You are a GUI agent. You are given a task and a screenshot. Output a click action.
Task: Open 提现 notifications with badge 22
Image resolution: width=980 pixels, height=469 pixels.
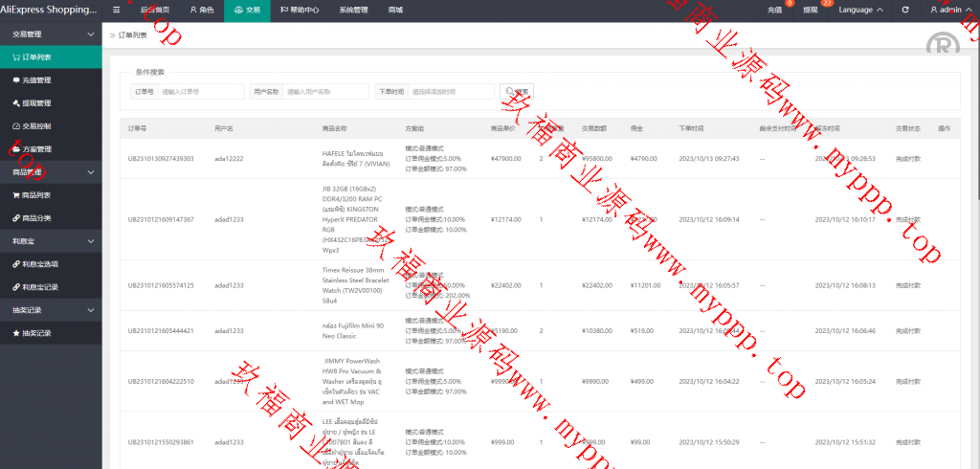(811, 10)
